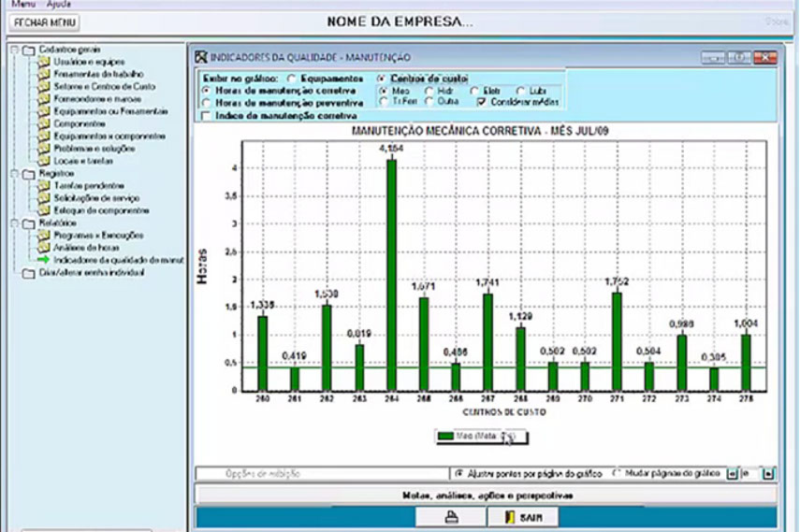Open the Ajuda menu
This screenshot has height=532, width=800.
point(59,4)
